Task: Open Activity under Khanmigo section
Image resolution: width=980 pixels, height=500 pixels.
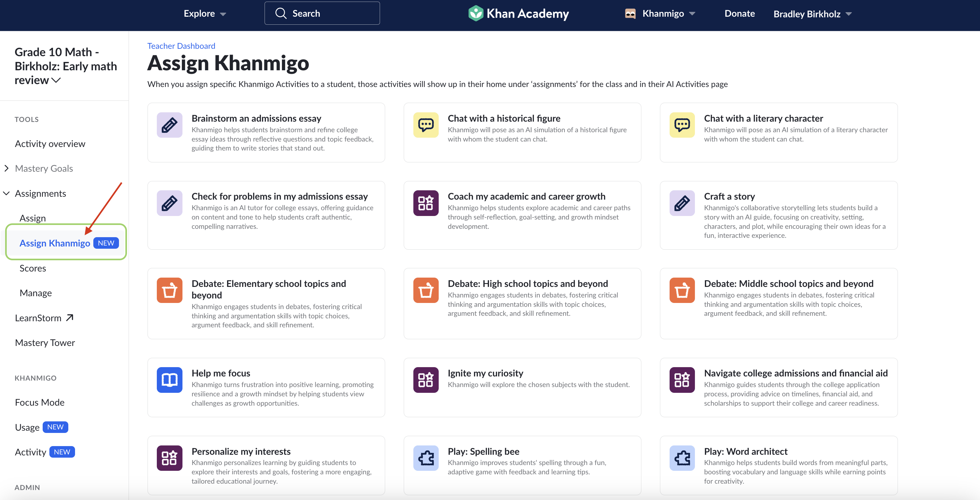Action: pyautogui.click(x=30, y=452)
